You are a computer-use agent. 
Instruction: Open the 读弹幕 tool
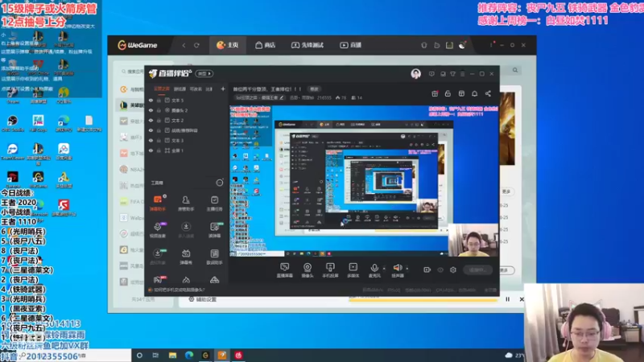pyautogui.click(x=214, y=230)
